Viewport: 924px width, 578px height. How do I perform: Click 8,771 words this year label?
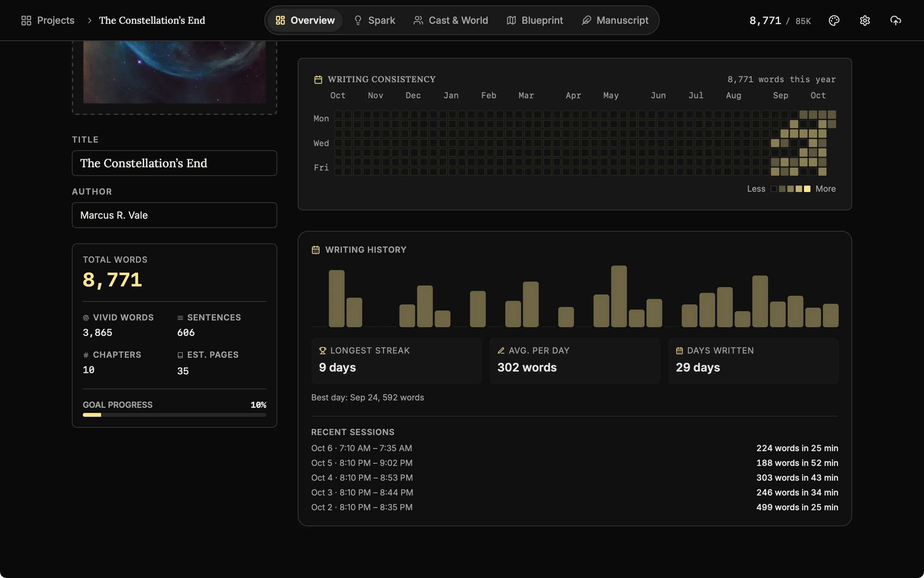coord(781,80)
